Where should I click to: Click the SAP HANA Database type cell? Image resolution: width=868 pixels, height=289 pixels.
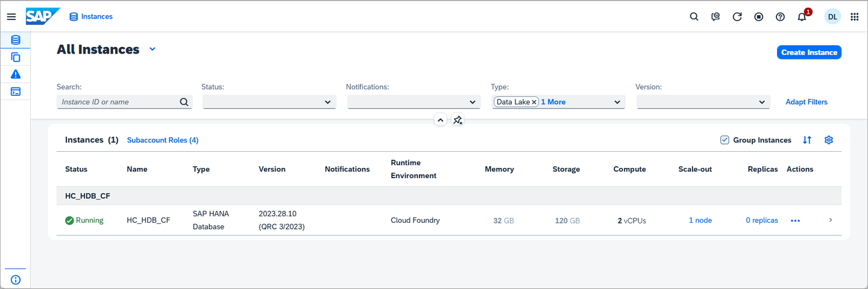(x=211, y=220)
